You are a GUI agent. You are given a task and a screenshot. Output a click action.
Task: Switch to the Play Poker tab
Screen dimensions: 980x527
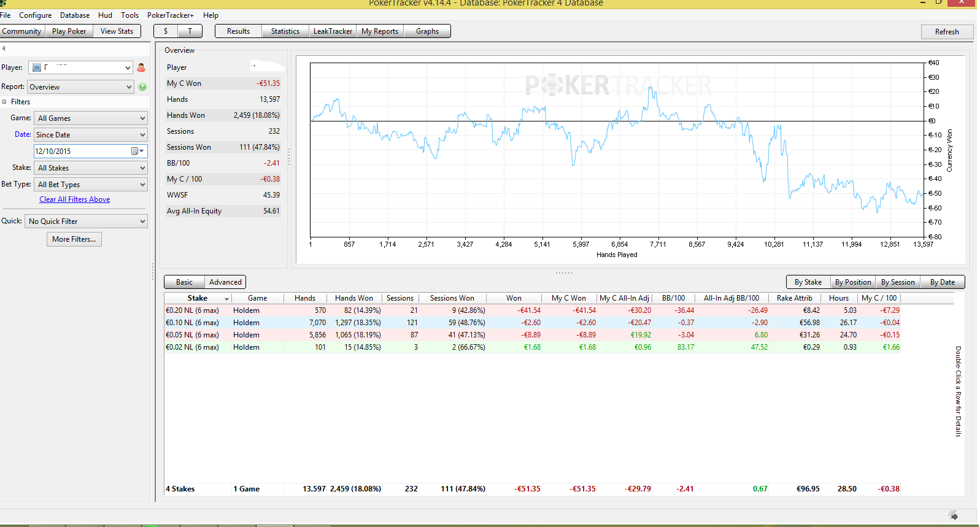(x=69, y=31)
